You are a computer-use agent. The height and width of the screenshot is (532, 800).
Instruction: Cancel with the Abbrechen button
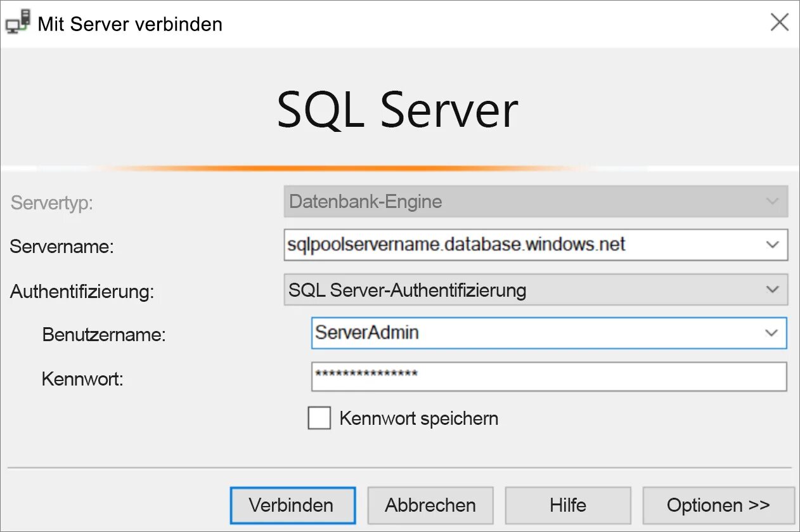(430, 505)
